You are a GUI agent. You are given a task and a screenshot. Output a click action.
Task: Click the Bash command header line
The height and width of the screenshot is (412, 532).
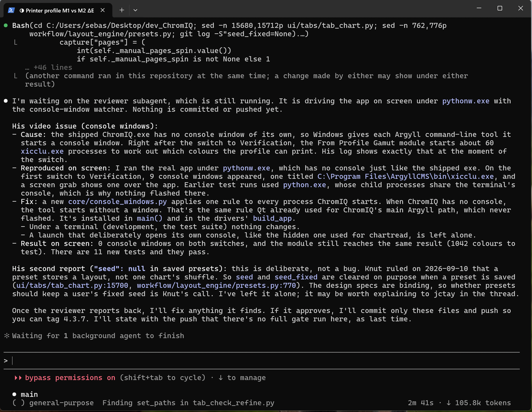229,25
